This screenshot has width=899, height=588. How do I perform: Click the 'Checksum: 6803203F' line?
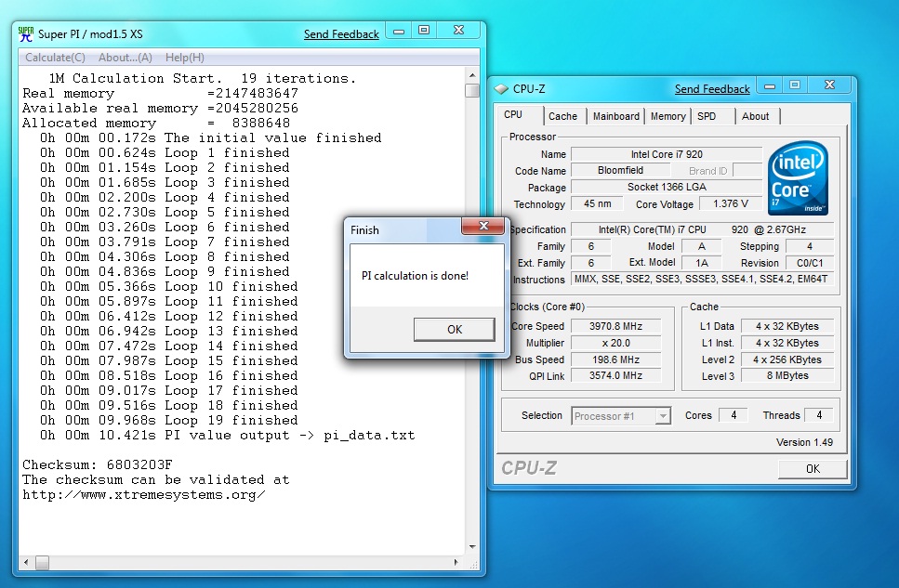[x=98, y=464]
